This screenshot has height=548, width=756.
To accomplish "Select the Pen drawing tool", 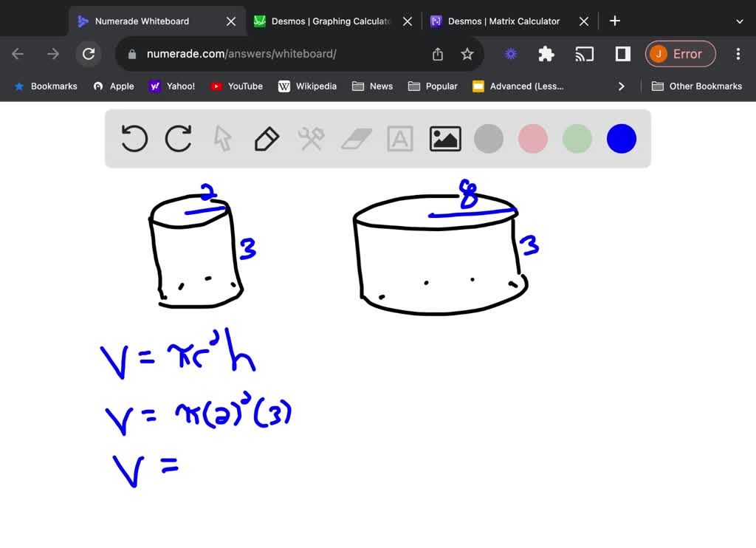I will [x=267, y=138].
